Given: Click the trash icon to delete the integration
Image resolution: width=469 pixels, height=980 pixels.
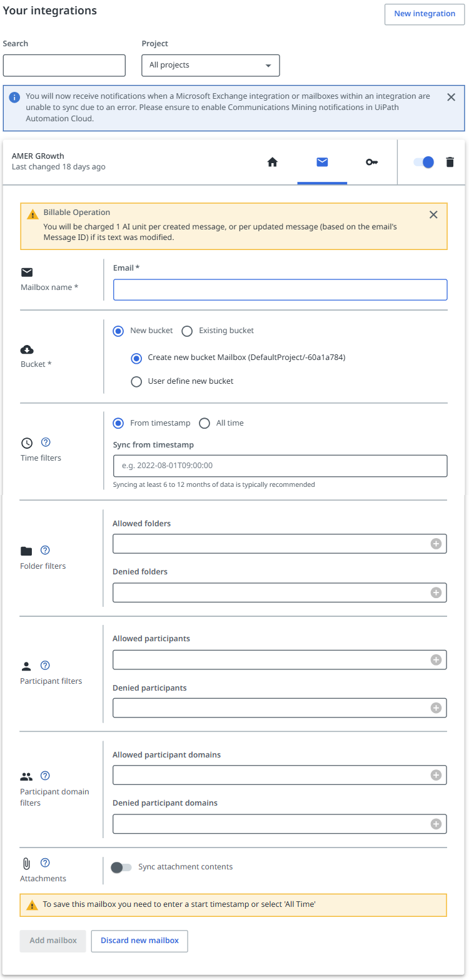Looking at the screenshot, I should [x=450, y=162].
